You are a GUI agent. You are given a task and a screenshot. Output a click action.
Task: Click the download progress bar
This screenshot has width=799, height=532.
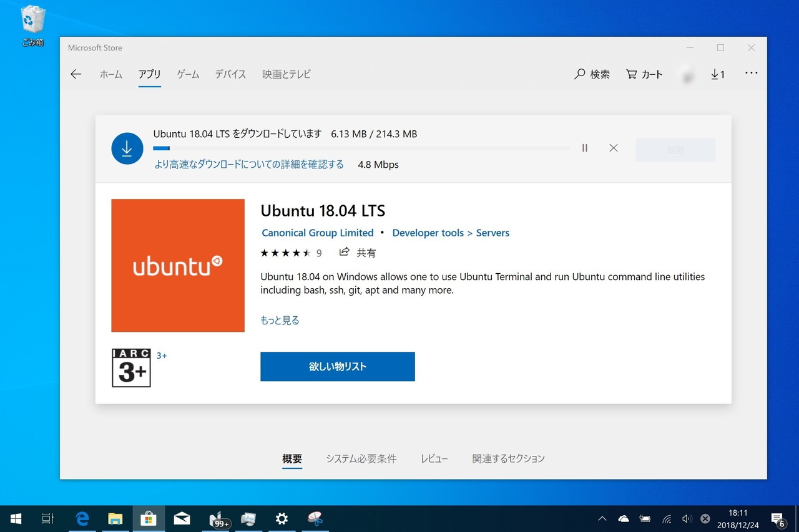coord(361,148)
